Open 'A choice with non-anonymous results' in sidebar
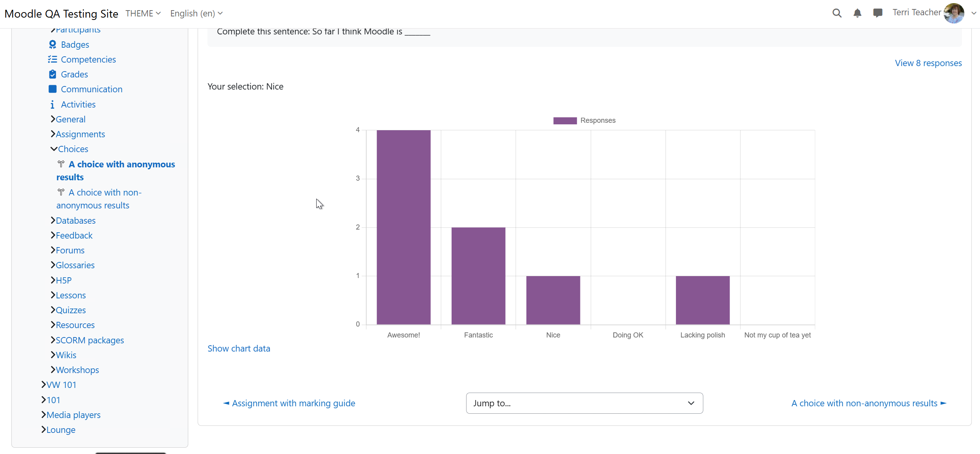 (x=99, y=199)
